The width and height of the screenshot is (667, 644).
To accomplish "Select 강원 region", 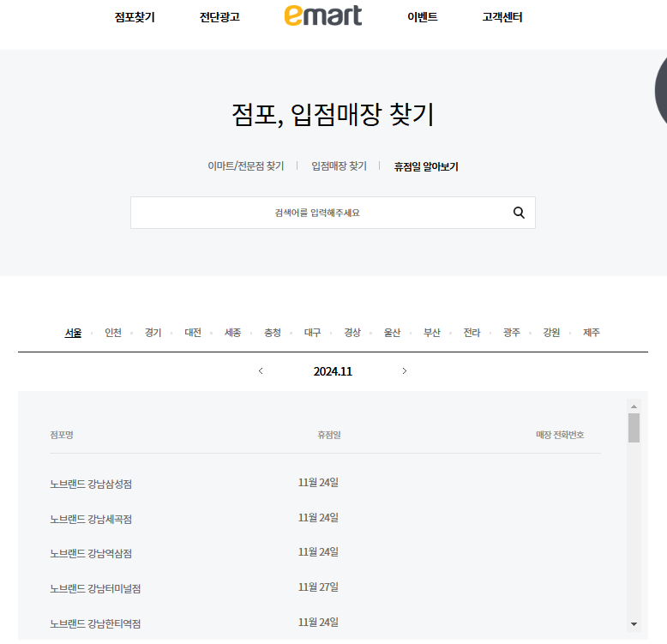I will coord(551,333).
